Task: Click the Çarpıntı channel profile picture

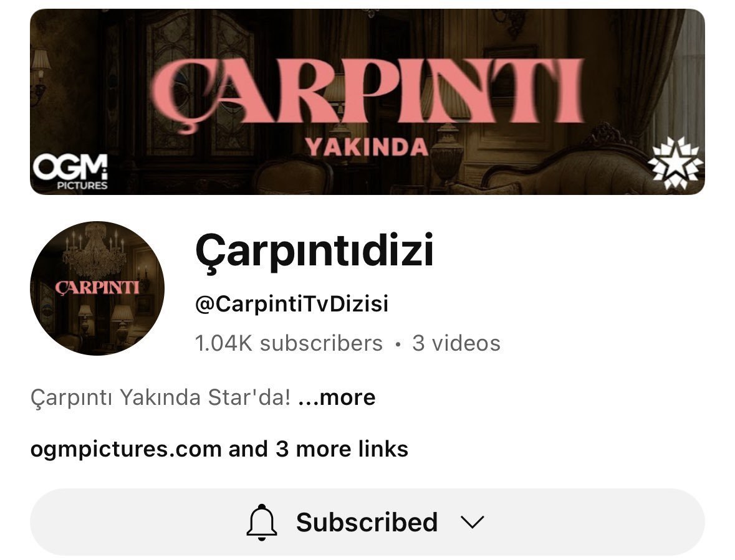Action: coord(97,288)
